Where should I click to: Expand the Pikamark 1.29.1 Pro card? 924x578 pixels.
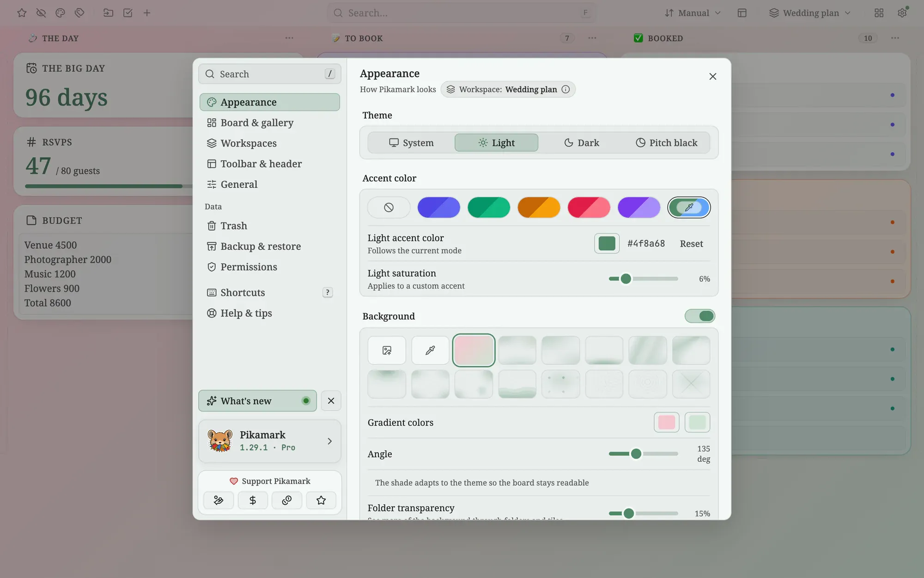pyautogui.click(x=270, y=441)
